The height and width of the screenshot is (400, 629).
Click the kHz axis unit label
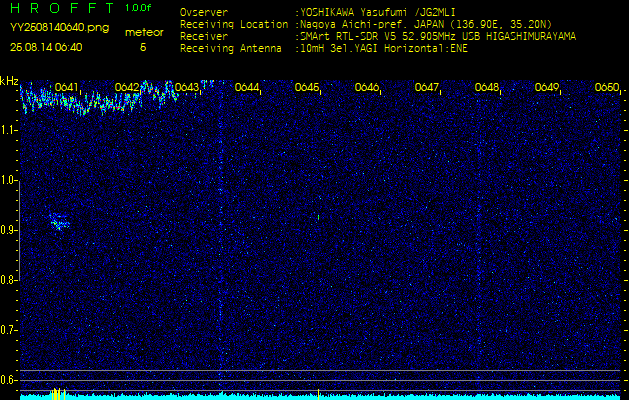[x=9, y=81]
